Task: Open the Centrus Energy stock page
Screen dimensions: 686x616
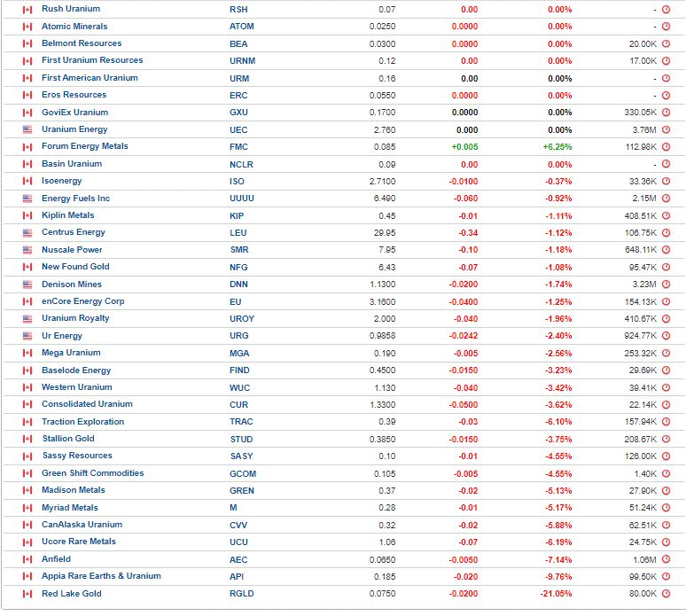Action: tap(74, 232)
